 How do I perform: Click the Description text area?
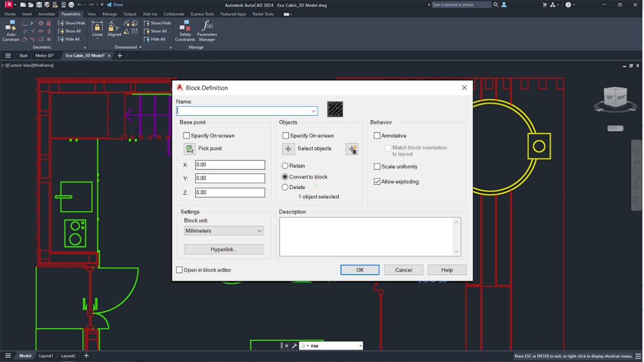coord(367,237)
